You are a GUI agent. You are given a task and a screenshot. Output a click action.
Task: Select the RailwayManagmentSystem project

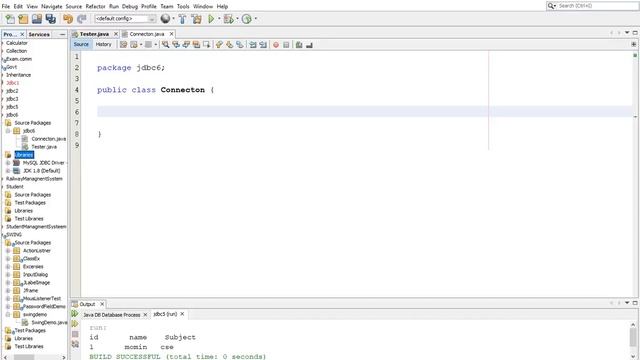pos(34,179)
